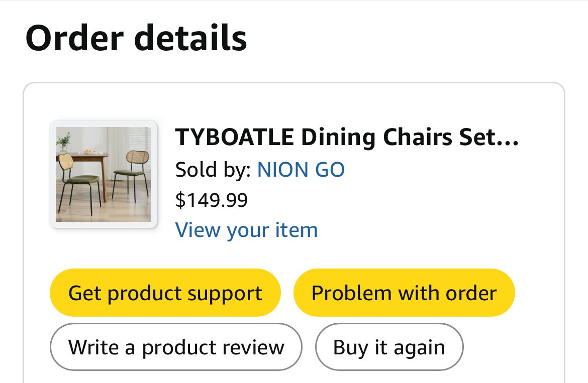This screenshot has height=383, width=588.
Task: Select the $149.99 price text
Action: [212, 200]
